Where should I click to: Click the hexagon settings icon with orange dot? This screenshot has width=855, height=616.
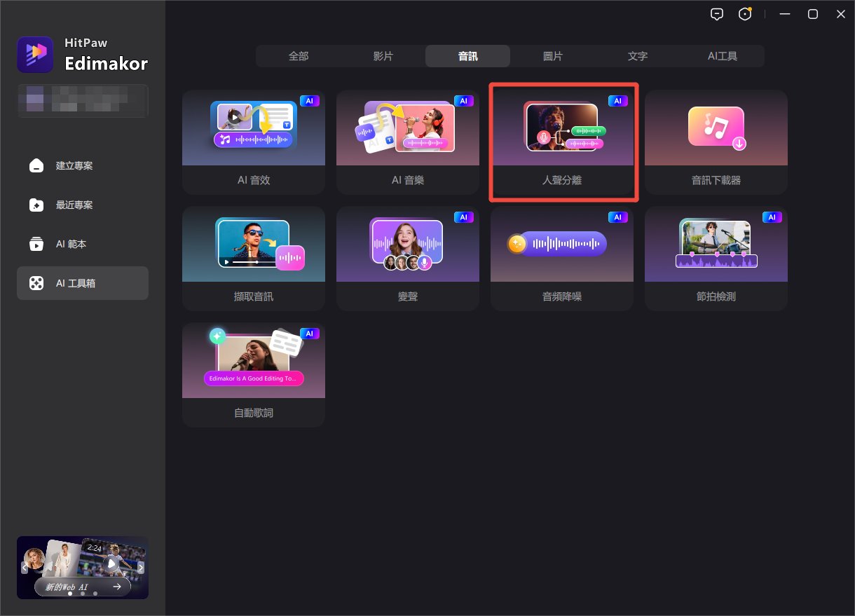pyautogui.click(x=746, y=14)
